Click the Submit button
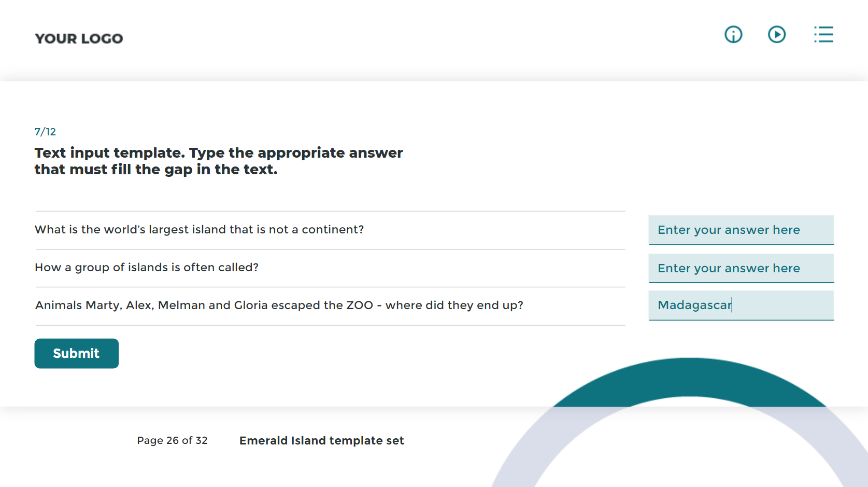Image resolution: width=868 pixels, height=487 pixels. click(77, 354)
